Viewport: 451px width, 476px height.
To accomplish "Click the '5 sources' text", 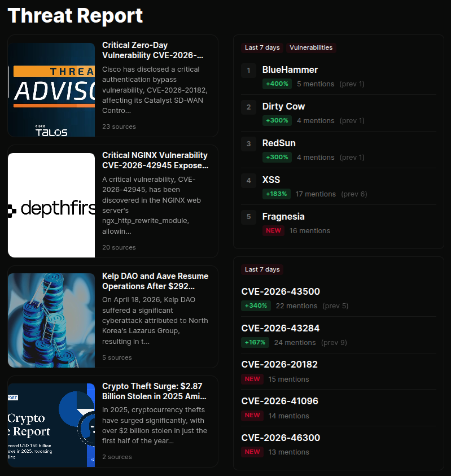I will point(117,357).
